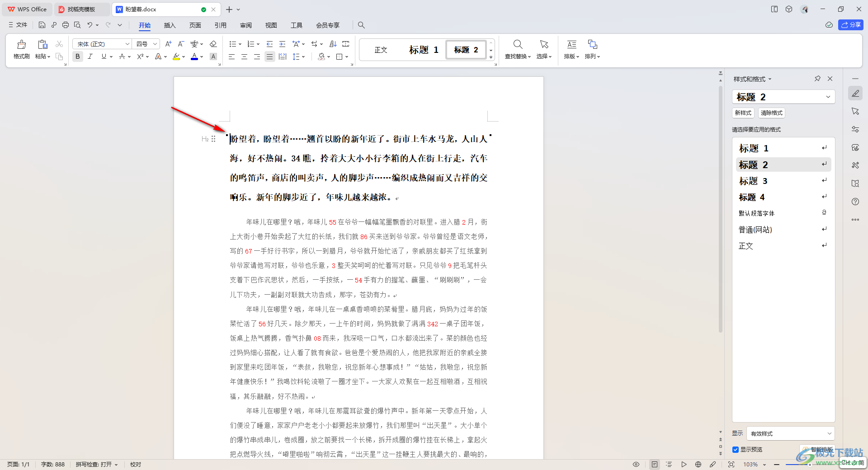The image size is (868, 470).
Task: Click the Layout (排版) icon
Action: click(x=572, y=44)
